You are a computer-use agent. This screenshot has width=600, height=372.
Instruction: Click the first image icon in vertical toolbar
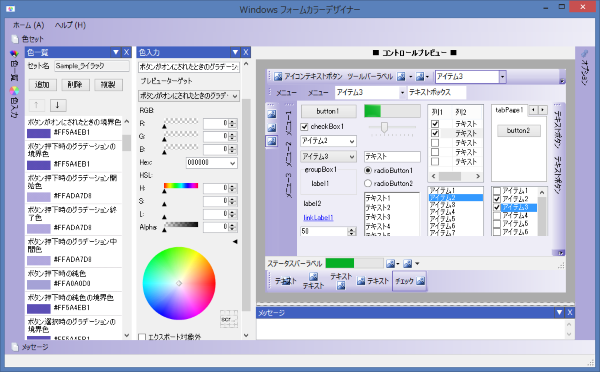click(271, 114)
